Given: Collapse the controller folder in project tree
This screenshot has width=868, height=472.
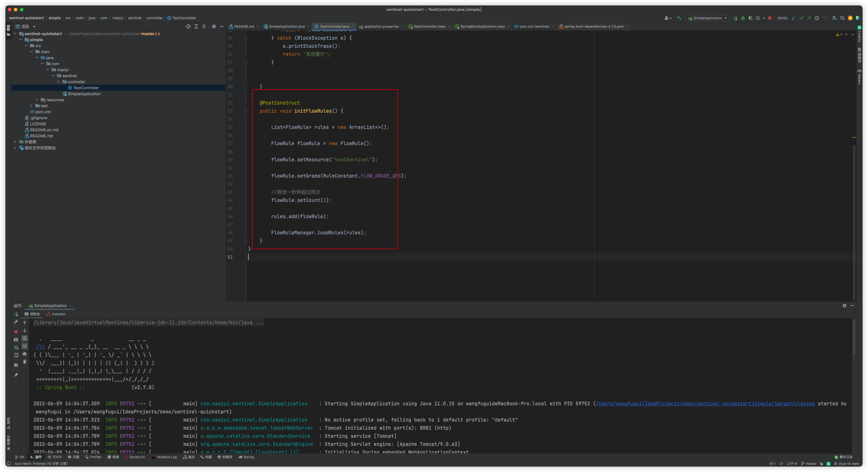Looking at the screenshot, I should pyautogui.click(x=59, y=82).
